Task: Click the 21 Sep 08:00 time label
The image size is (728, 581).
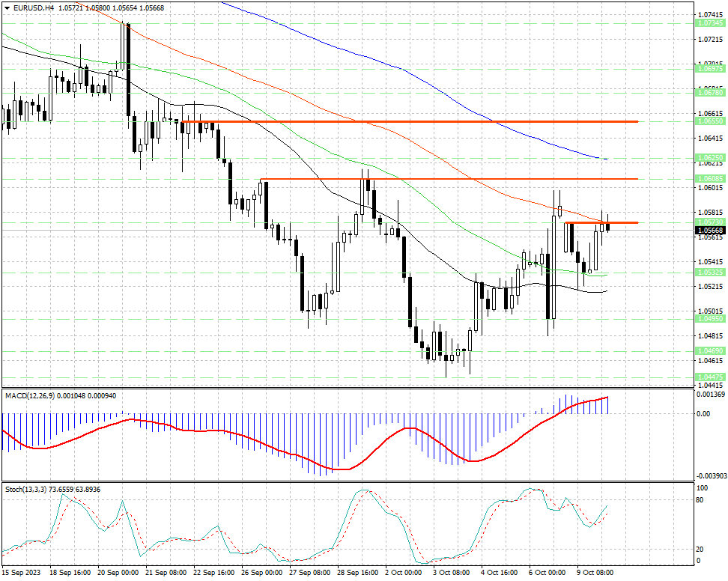Action: tap(166, 572)
